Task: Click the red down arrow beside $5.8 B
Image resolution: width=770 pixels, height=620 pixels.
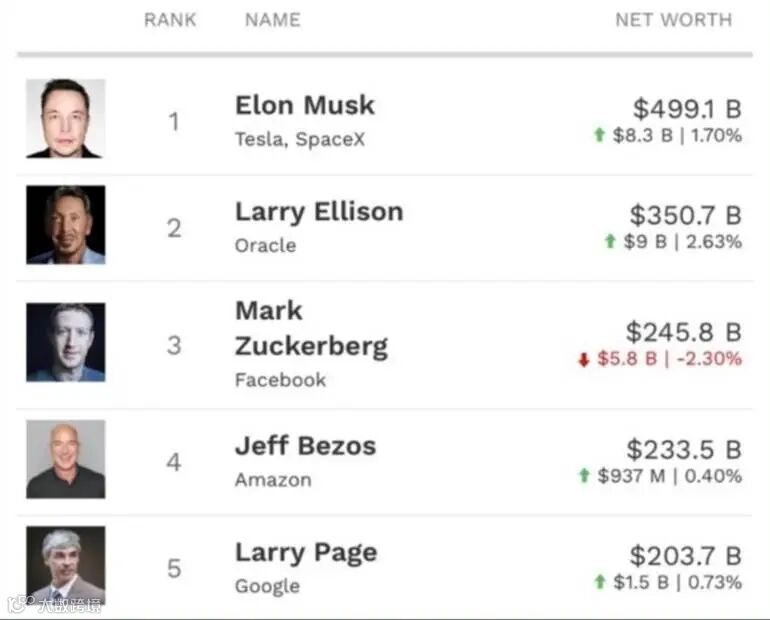Action: 583,359
